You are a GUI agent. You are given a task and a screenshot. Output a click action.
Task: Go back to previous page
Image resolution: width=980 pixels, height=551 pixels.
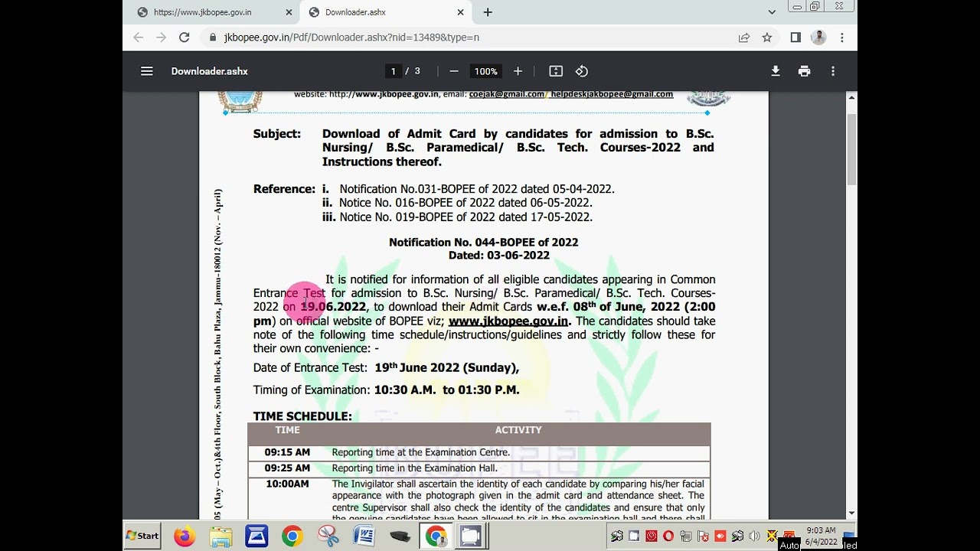point(138,37)
